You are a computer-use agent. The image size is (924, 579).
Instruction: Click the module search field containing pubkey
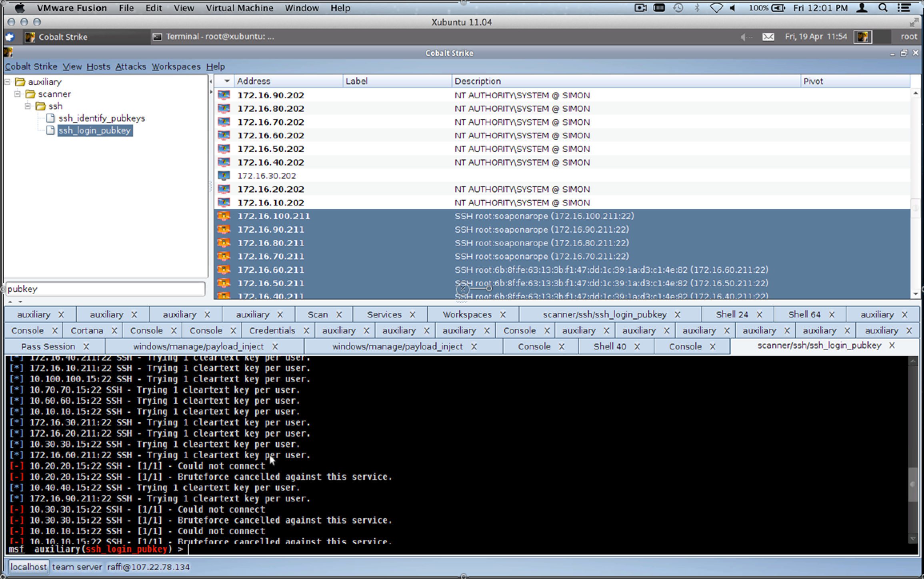[x=105, y=289]
